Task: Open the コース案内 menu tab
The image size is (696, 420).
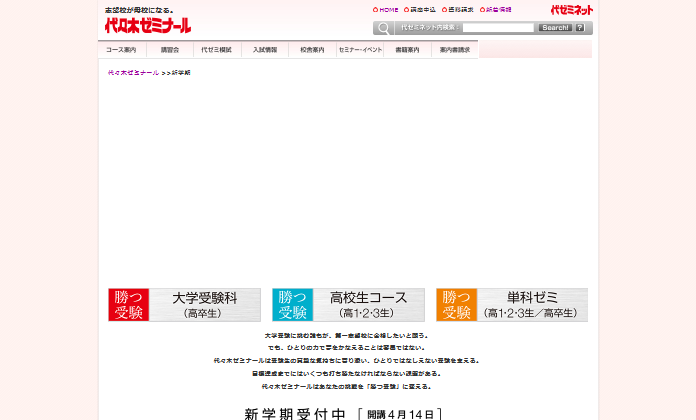Action: 122,50
